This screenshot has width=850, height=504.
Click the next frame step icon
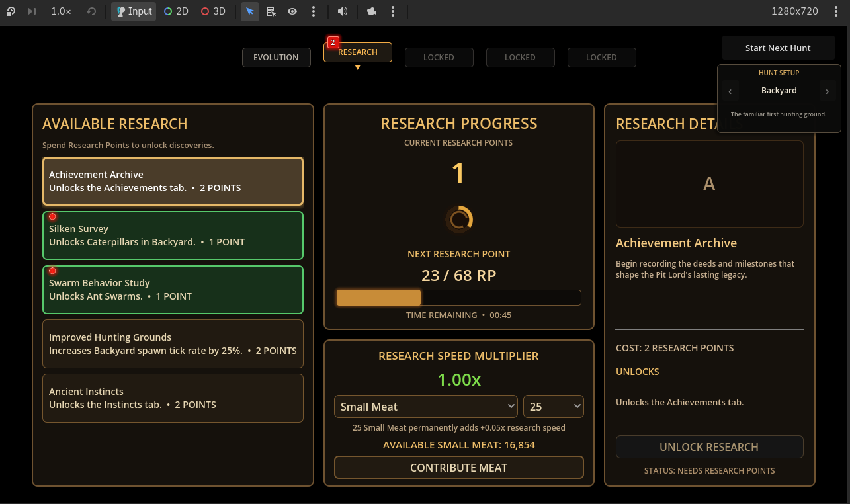tap(32, 11)
